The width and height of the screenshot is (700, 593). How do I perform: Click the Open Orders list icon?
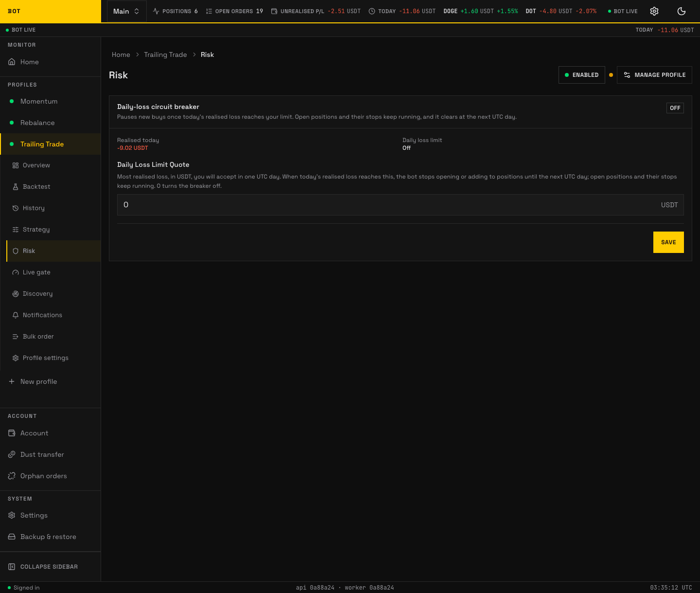point(209,11)
